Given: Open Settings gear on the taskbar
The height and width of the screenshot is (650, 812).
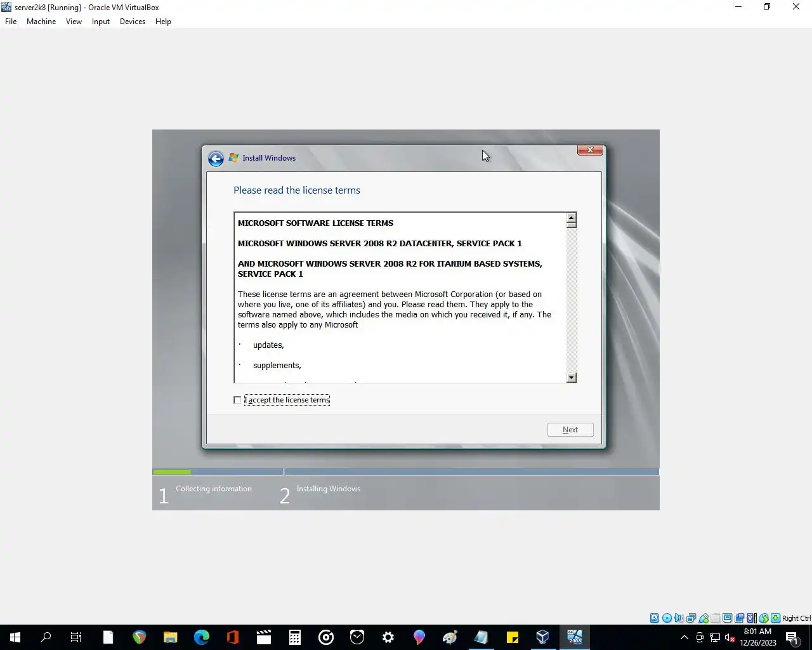Looking at the screenshot, I should pyautogui.click(x=388, y=637).
